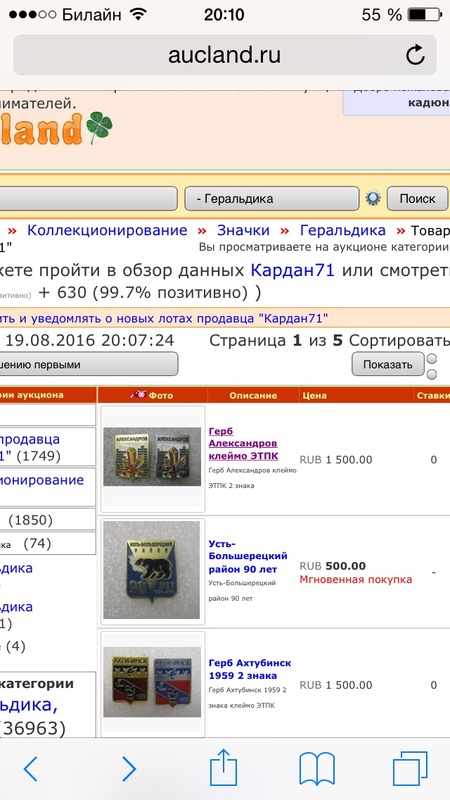The width and height of the screenshot is (450, 800).
Task: Tap the Safari reload page icon
Action: (x=415, y=55)
